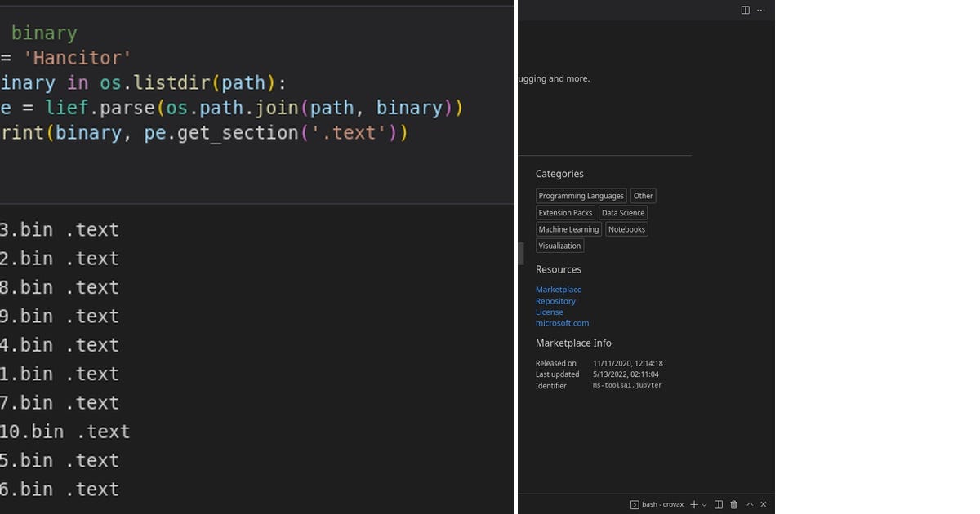Screen dimensions: 980x514
Task: Open the terminal profile dropdown chevron
Action: [702, 504]
